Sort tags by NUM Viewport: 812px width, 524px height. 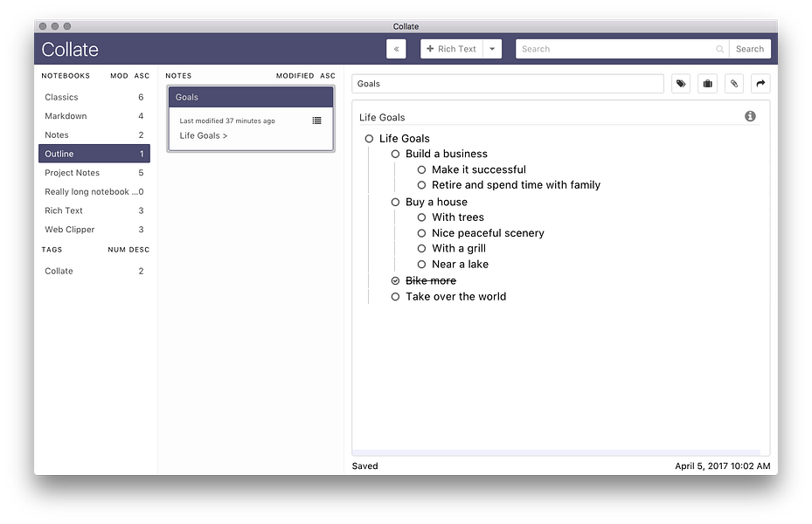coord(116,249)
